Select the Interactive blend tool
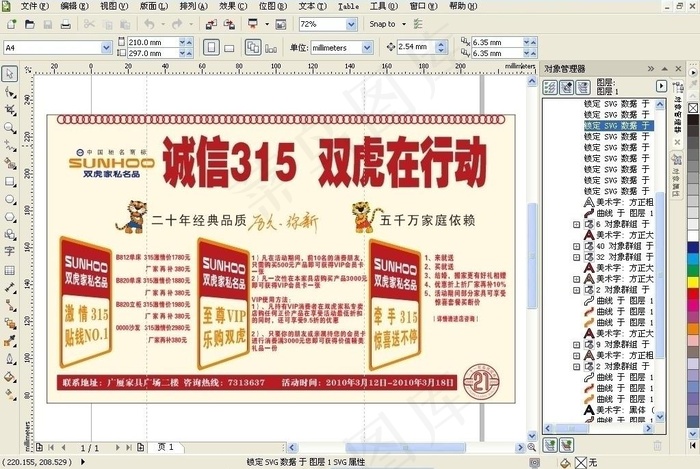 9,324
